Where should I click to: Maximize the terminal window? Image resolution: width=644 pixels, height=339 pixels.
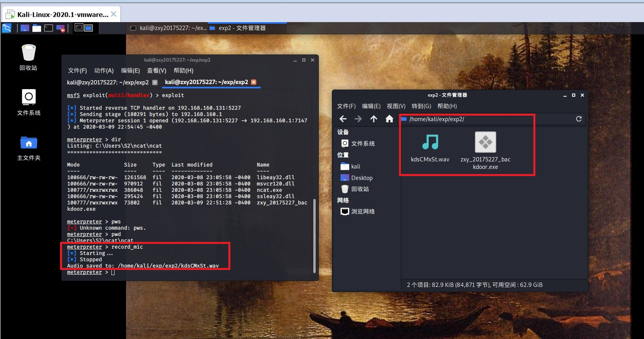coord(304,60)
